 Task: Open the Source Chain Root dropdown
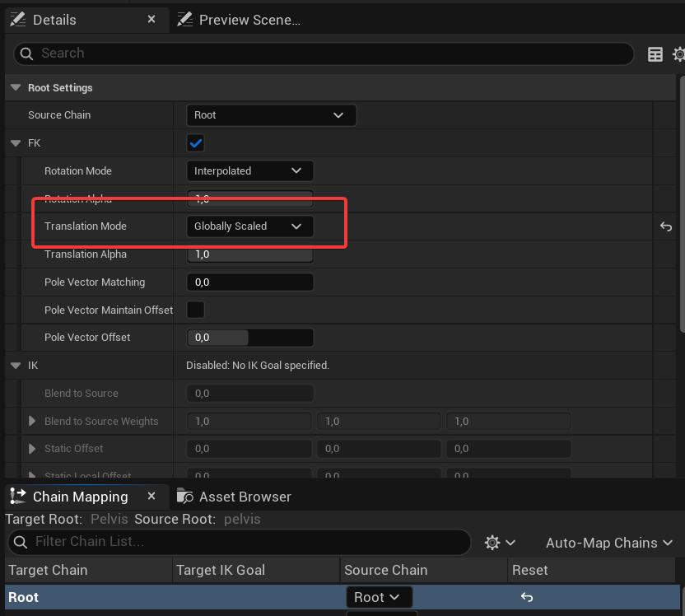tap(271, 115)
